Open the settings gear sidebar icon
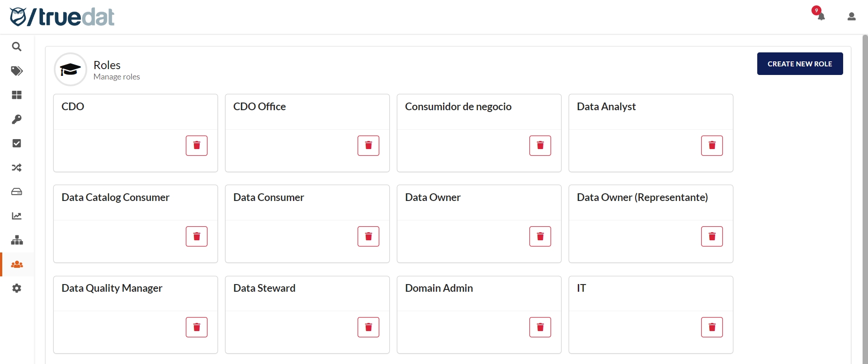This screenshot has width=868, height=364. 17,288
